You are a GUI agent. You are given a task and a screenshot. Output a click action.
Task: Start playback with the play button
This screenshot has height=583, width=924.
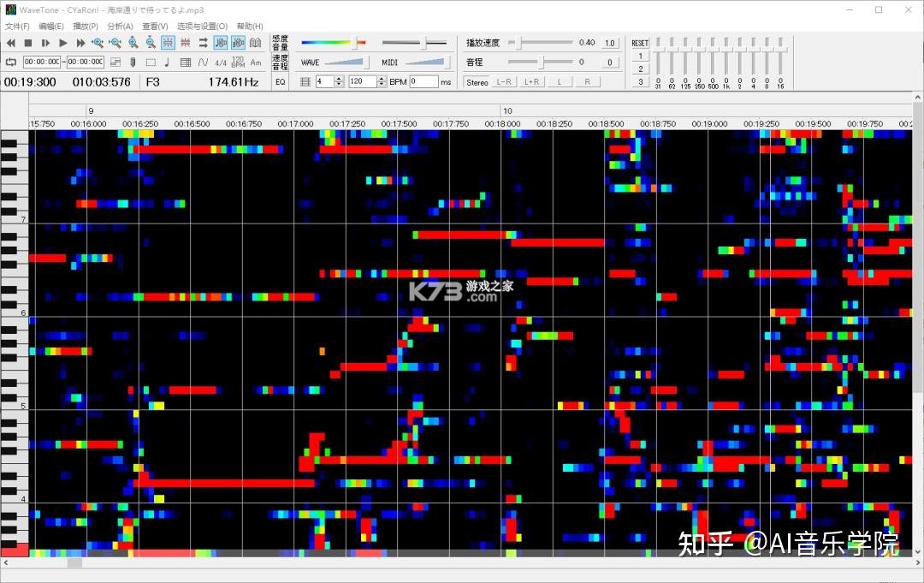point(63,43)
